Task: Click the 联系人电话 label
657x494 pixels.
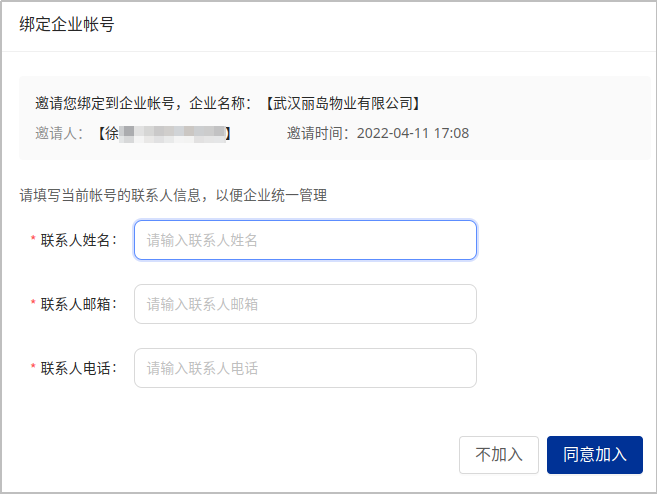Action: click(x=78, y=368)
